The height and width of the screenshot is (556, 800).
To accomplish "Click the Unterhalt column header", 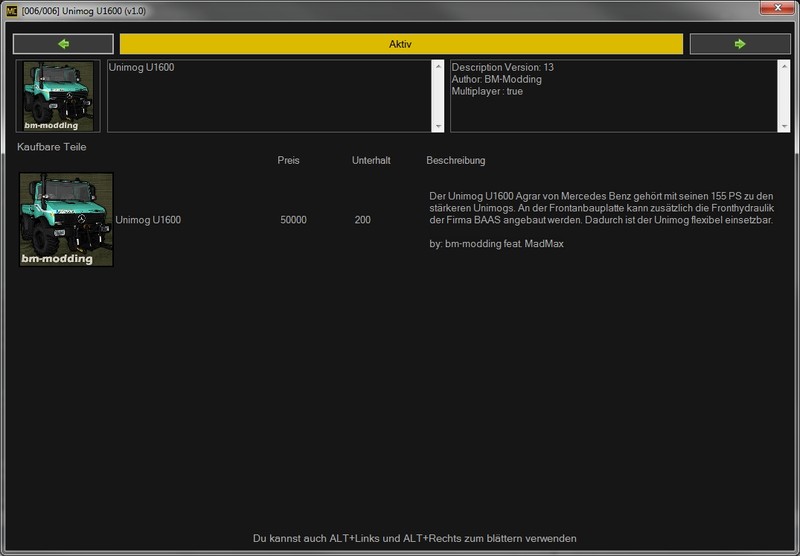I will click(x=370, y=161).
